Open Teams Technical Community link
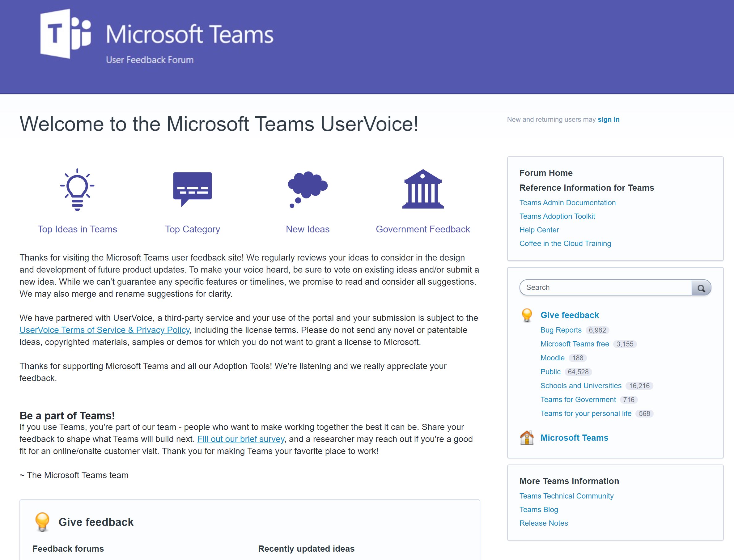 tap(567, 496)
